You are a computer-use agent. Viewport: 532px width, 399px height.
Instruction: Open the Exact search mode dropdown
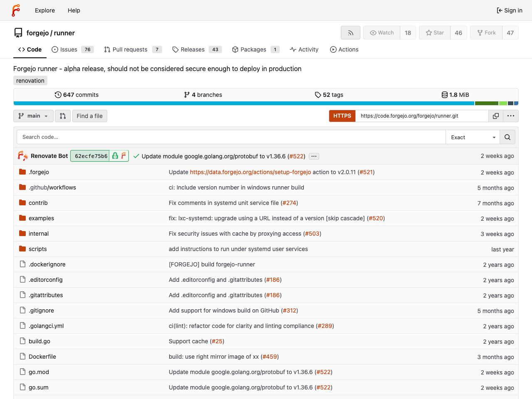[x=473, y=137]
